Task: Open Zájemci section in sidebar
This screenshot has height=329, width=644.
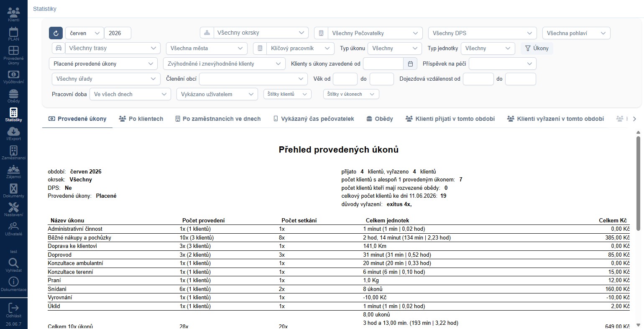Action: tap(13, 171)
